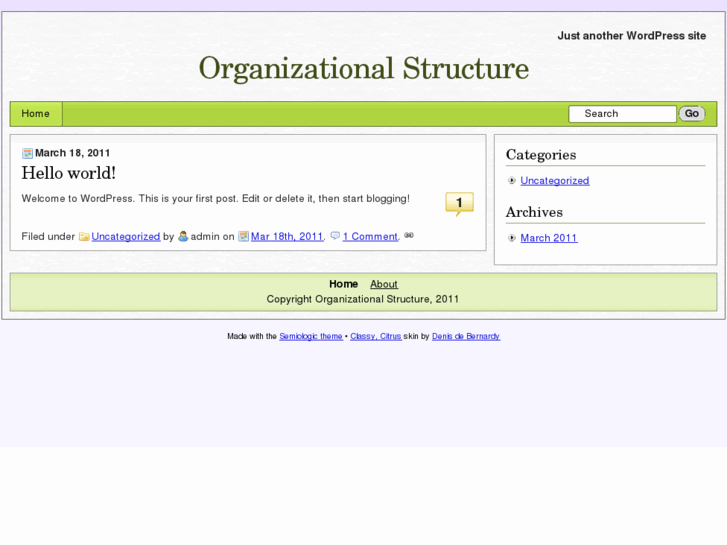Click the calendar icon beside March 18, 2011
This screenshot has height=545, width=727.
[x=27, y=153]
